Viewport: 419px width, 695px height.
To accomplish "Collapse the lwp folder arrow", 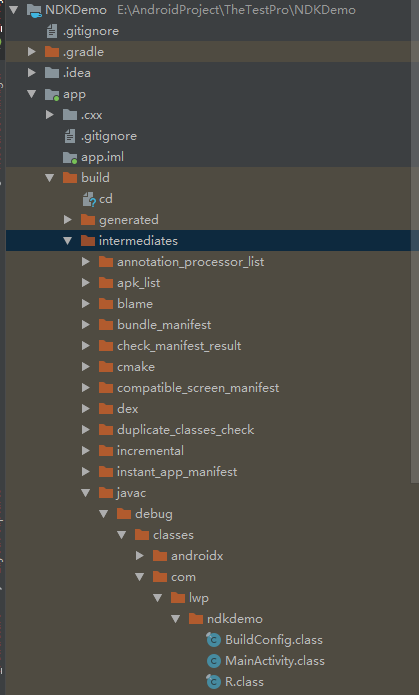I will 158,598.
